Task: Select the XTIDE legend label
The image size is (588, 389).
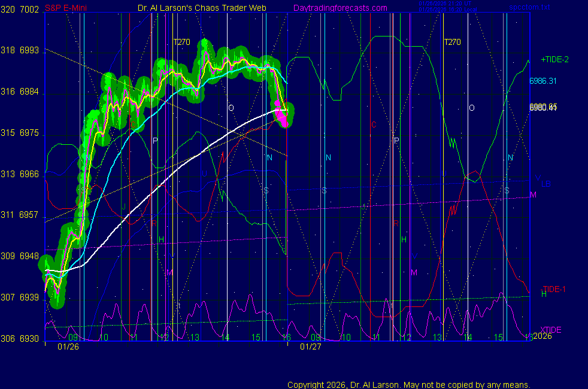Action: (x=551, y=330)
